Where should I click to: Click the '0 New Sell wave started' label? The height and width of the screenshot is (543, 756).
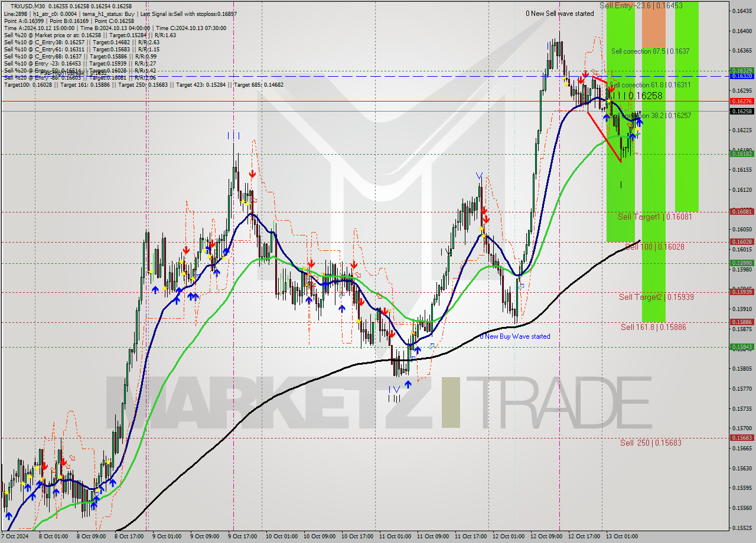coord(560,14)
